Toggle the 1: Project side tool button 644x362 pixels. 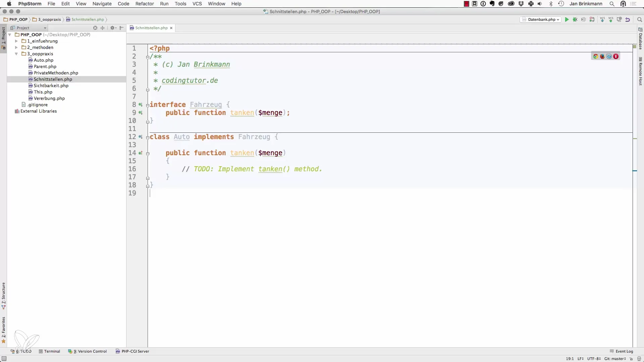[3, 38]
